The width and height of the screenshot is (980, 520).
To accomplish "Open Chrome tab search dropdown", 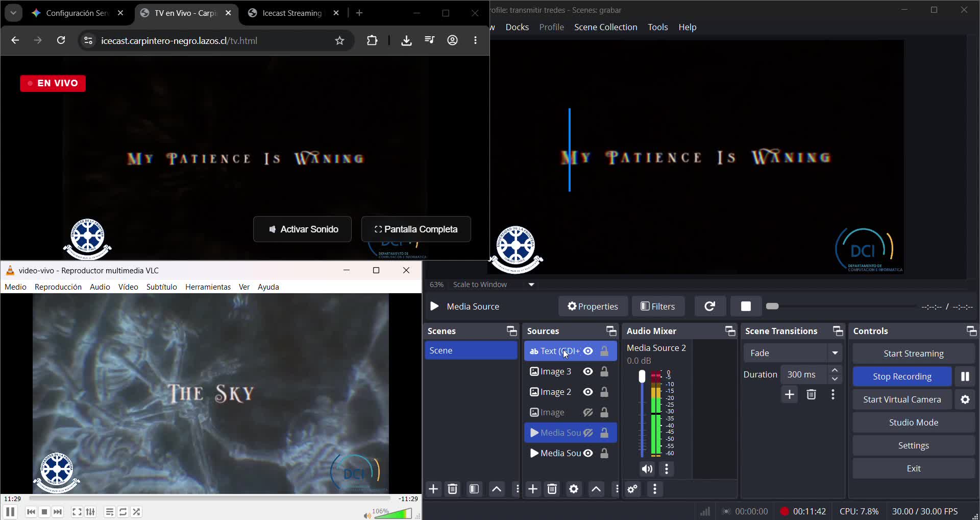I will 13,13.
